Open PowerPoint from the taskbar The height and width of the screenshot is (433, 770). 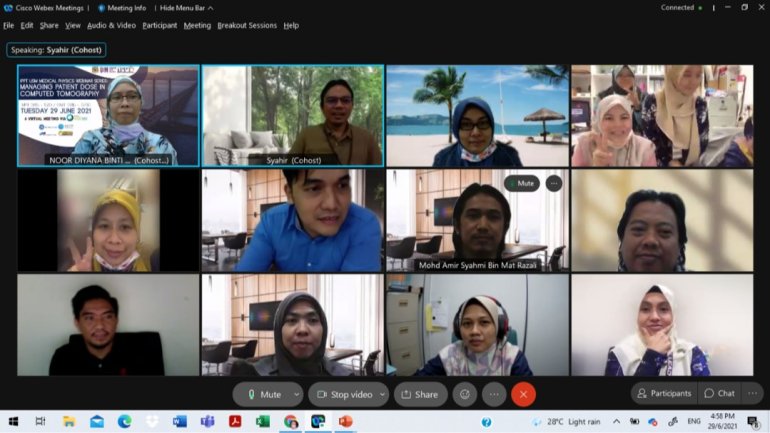point(346,421)
